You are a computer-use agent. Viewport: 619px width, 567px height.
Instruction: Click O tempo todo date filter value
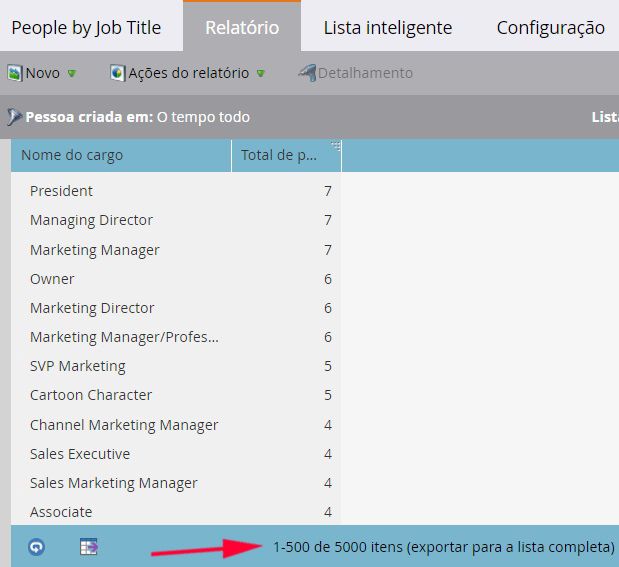tap(204, 117)
